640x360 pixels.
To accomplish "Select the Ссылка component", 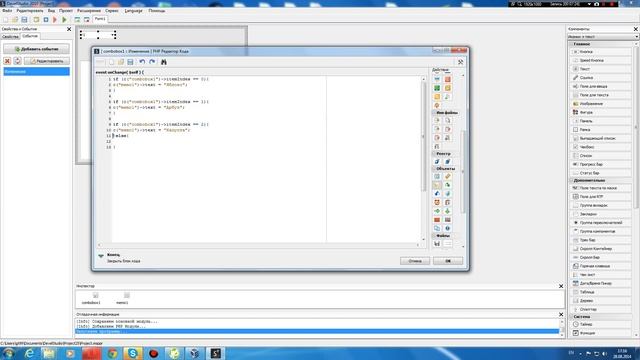I will pyautogui.click(x=600, y=78).
